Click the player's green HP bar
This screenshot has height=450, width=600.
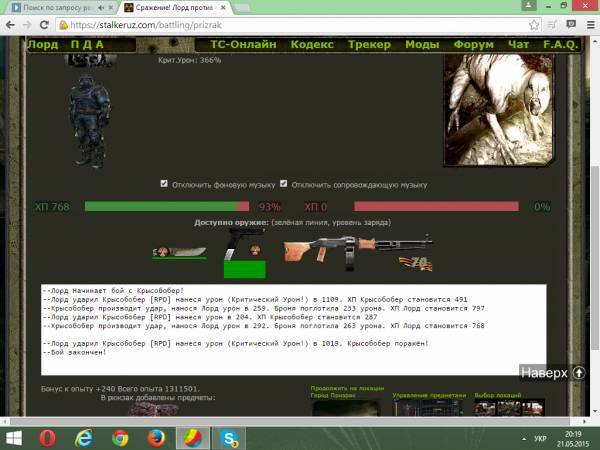166,206
